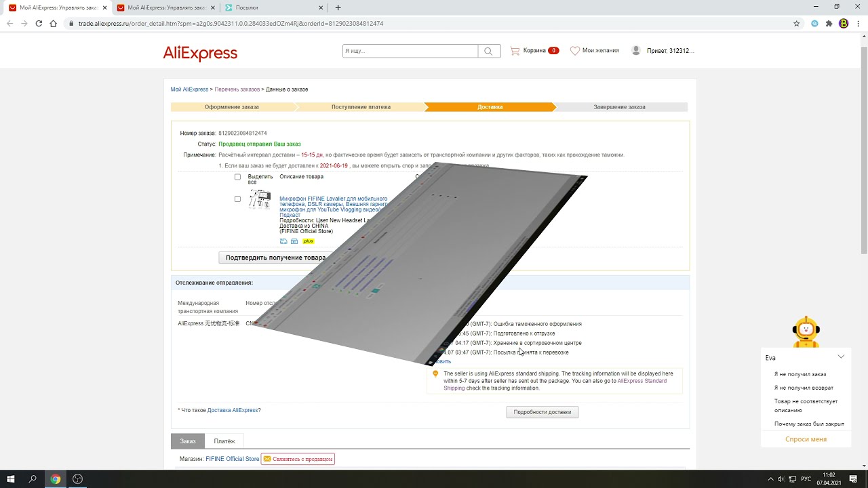Screen dimensions: 868x488
Task: Click the Chrome taskbar icon
Action: [56, 479]
